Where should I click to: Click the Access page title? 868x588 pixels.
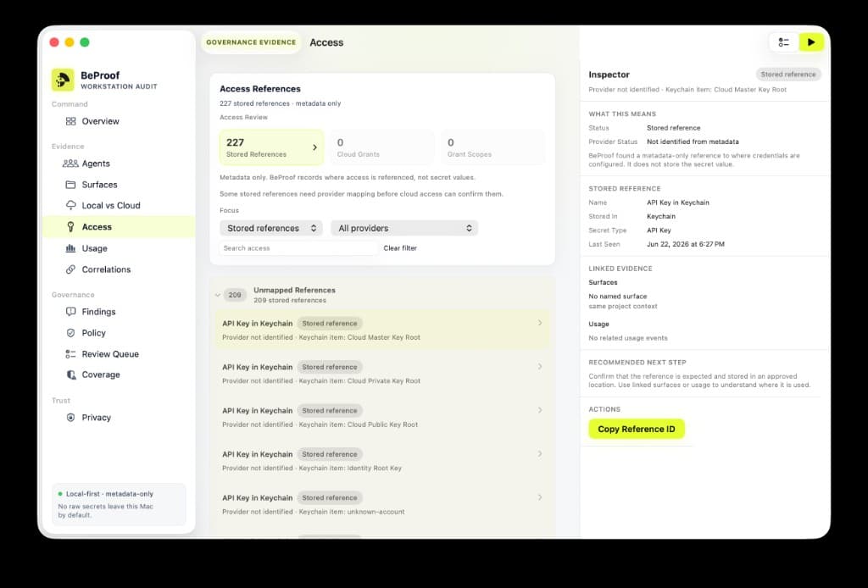pos(326,42)
